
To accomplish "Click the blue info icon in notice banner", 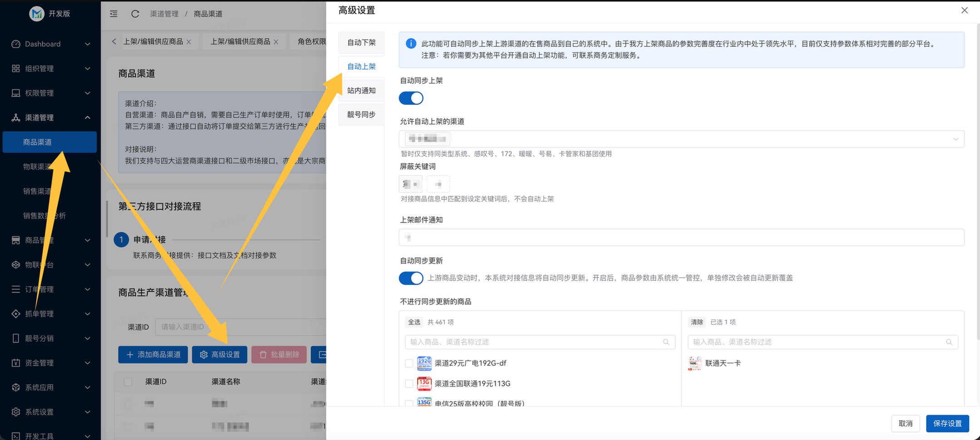I will [x=411, y=44].
